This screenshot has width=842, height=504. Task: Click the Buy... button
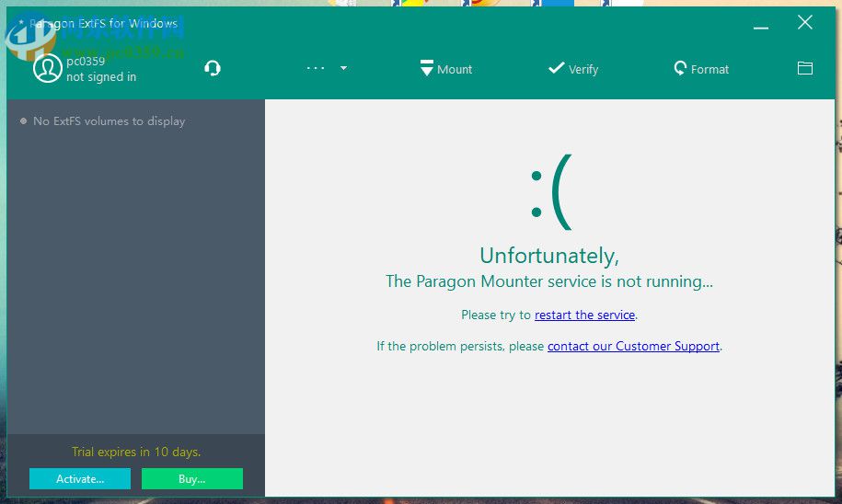tap(192, 479)
